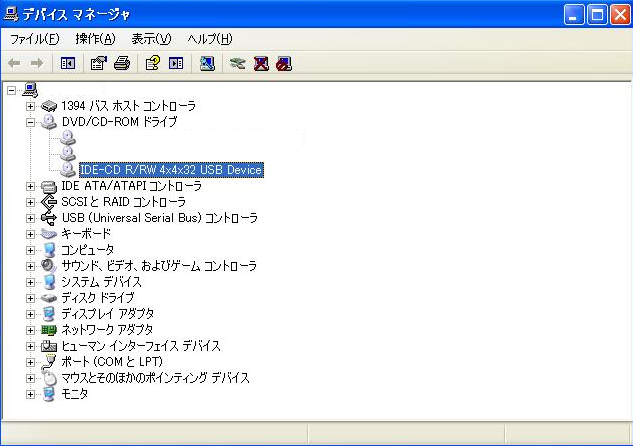Image resolution: width=633 pixels, height=446 pixels.
Task: Click the コンピュータ monitor icon
Action: [x=49, y=250]
